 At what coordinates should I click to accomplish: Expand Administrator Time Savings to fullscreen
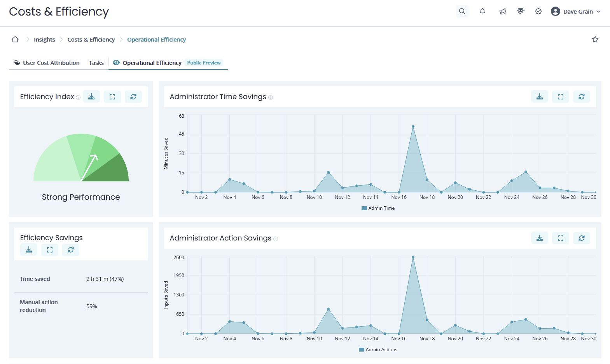coord(560,97)
